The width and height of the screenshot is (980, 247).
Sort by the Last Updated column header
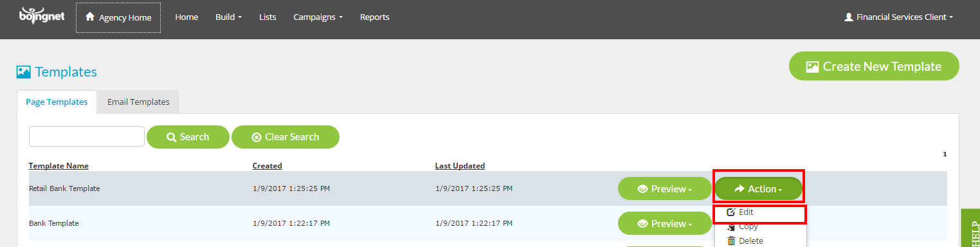(460, 166)
